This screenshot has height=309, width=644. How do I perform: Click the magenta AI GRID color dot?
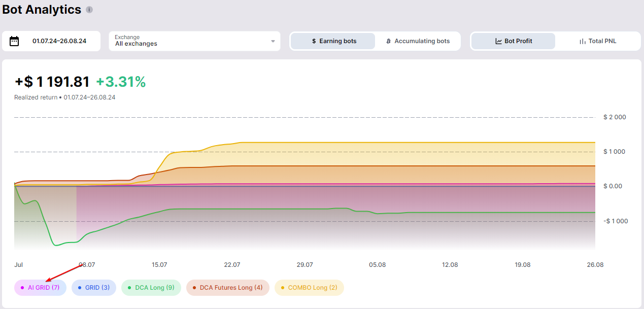[x=22, y=288]
